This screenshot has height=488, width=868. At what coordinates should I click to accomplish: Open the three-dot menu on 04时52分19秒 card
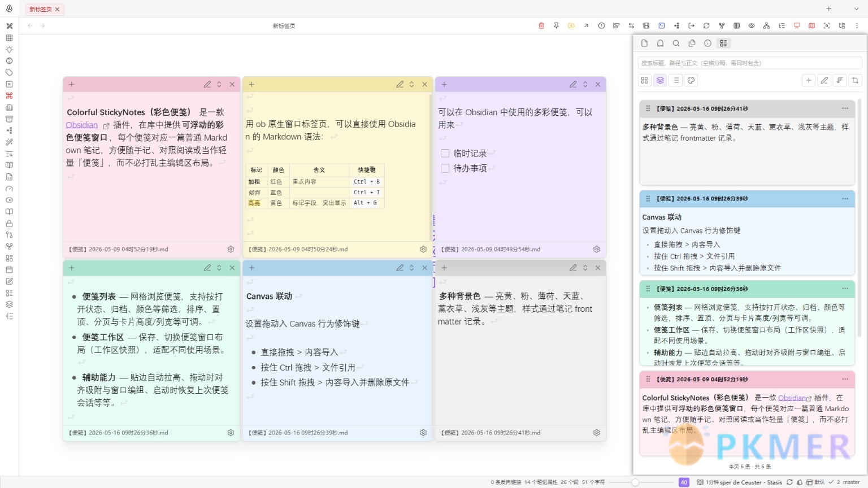tap(845, 379)
